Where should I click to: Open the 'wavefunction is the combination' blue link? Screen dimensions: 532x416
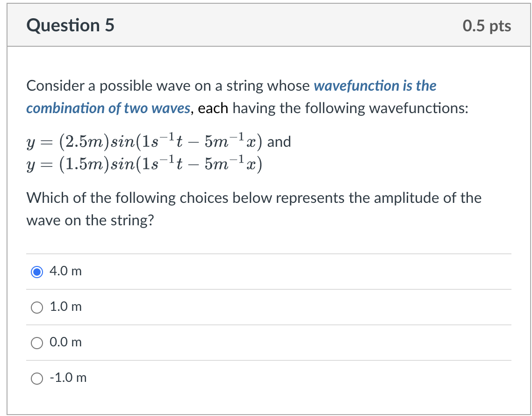pyautogui.click(x=374, y=86)
